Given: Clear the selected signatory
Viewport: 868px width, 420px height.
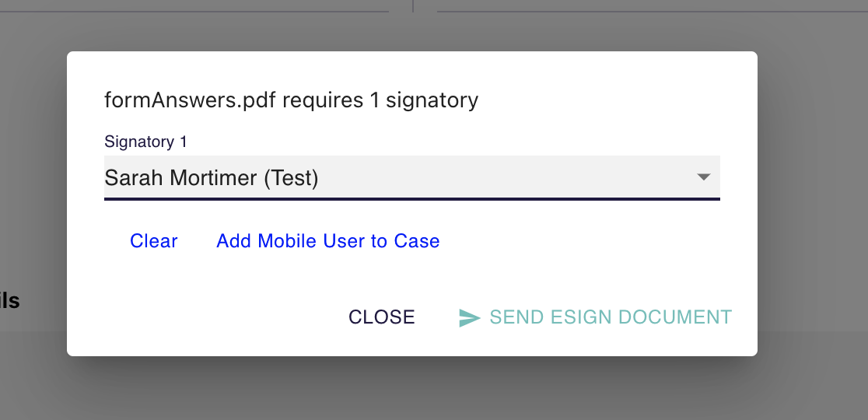Looking at the screenshot, I should [x=153, y=241].
